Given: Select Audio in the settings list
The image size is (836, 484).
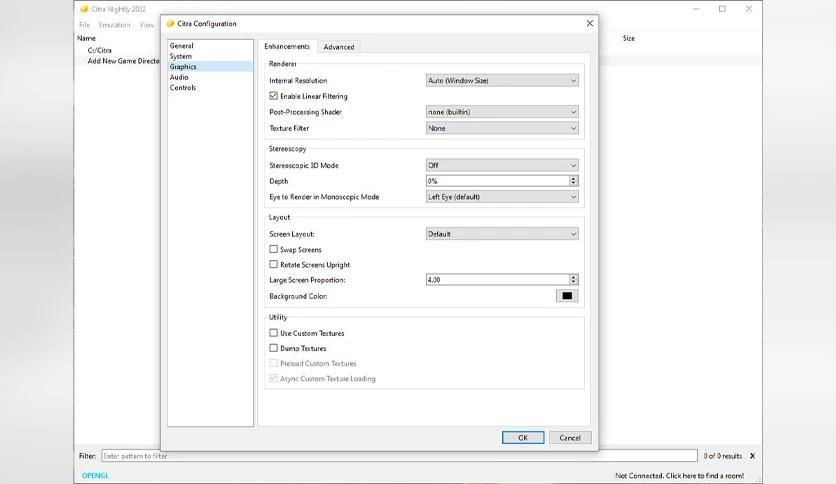Looking at the screenshot, I should click(x=210, y=77).
